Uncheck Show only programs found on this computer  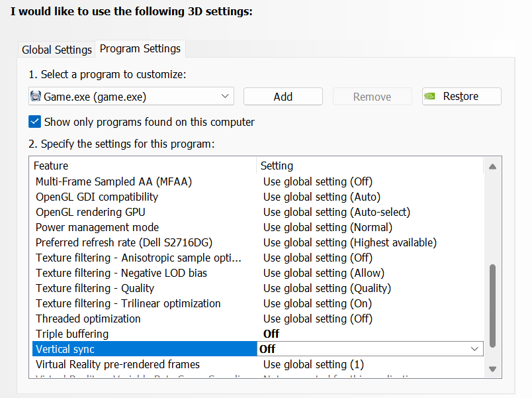click(35, 122)
